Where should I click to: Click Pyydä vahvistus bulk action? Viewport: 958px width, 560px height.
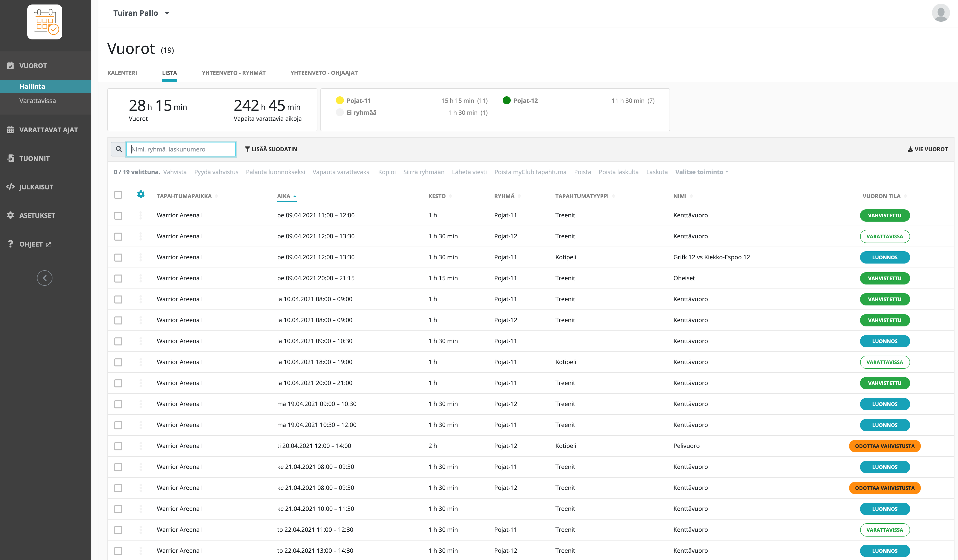pos(216,172)
